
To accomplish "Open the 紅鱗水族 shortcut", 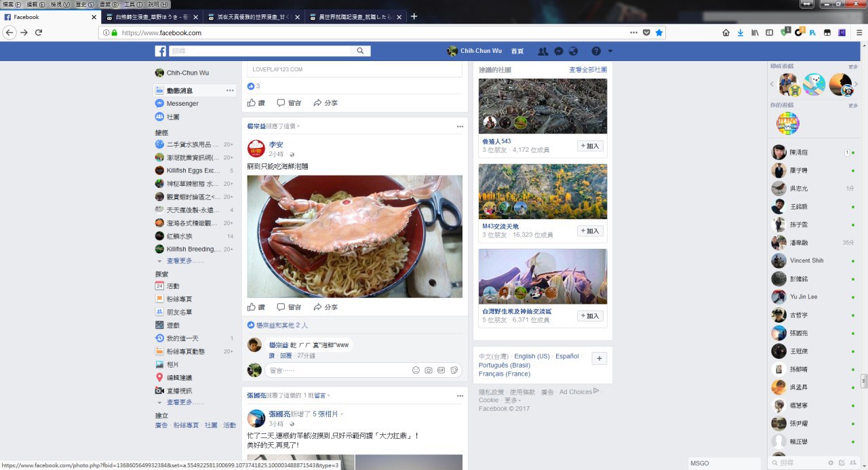I will (x=180, y=236).
